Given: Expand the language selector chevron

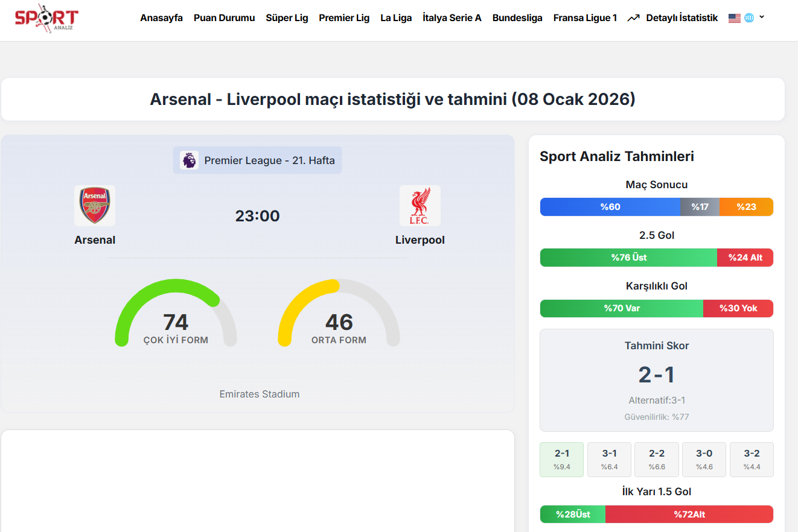Looking at the screenshot, I should (x=762, y=17).
